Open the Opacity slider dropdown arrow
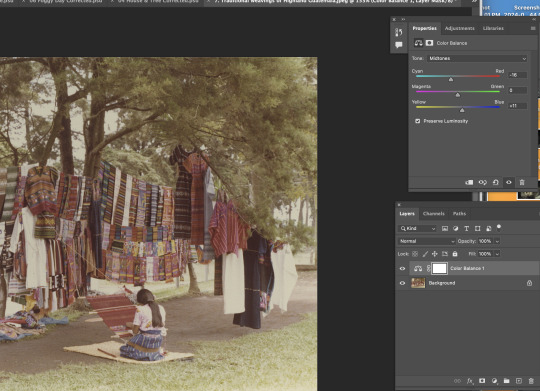This screenshot has height=391, width=540. pos(497,241)
